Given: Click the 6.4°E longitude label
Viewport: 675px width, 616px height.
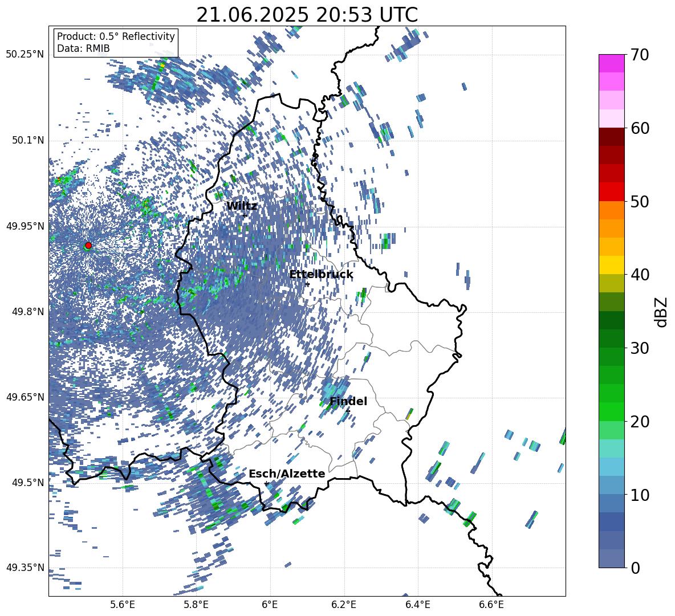Looking at the screenshot, I should click(417, 605).
